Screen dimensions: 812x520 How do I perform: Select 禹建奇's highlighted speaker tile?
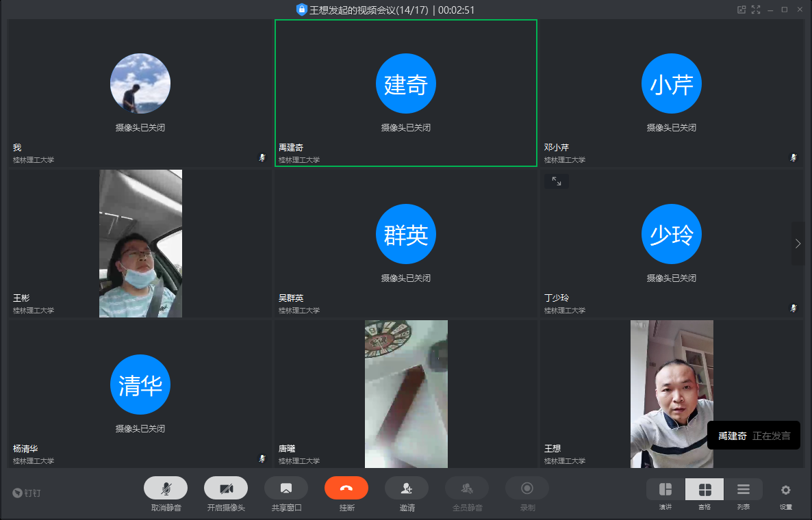[406, 93]
